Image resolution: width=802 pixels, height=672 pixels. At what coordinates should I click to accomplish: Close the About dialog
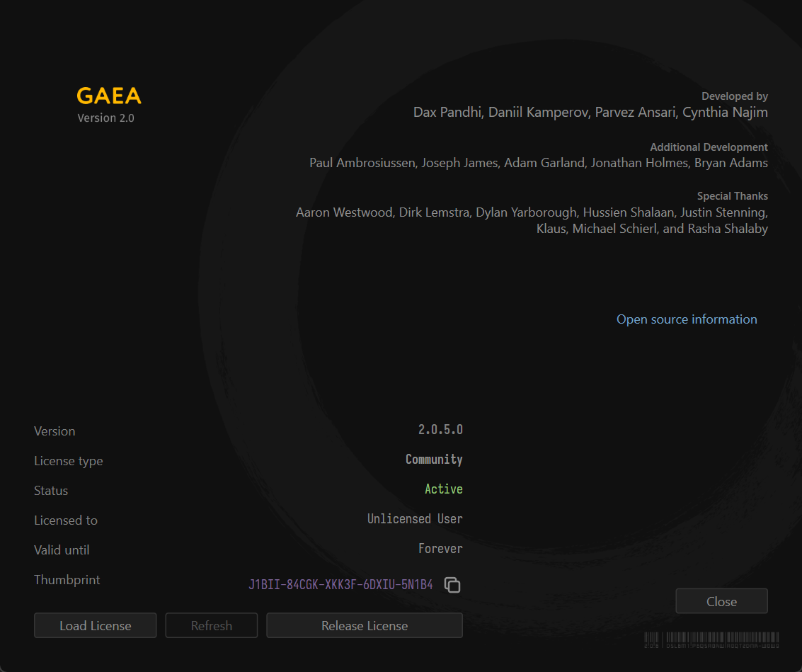click(721, 601)
